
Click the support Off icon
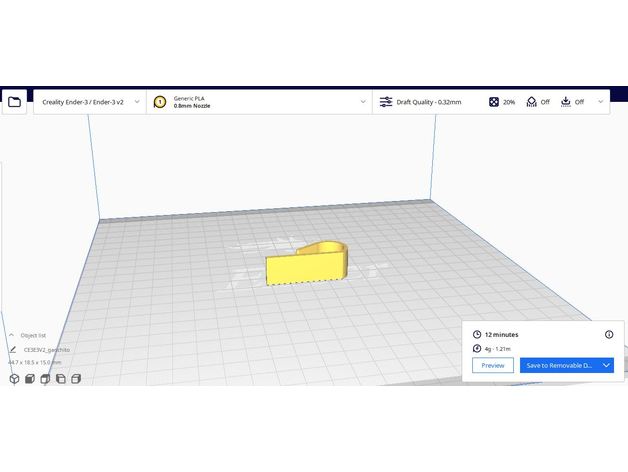pos(532,102)
